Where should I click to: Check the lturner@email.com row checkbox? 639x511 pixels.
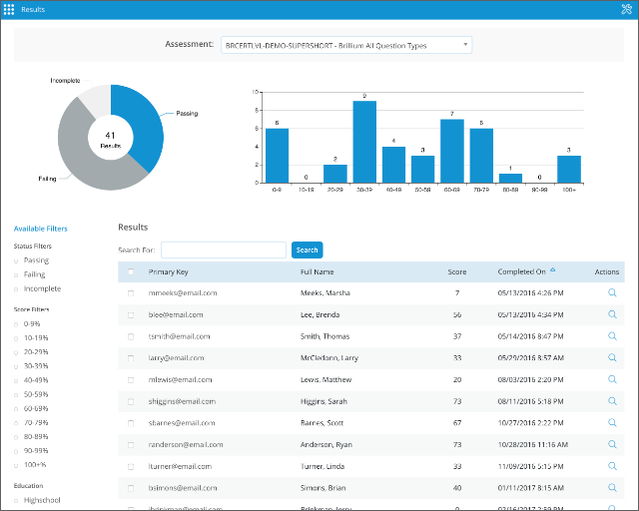pos(131,467)
